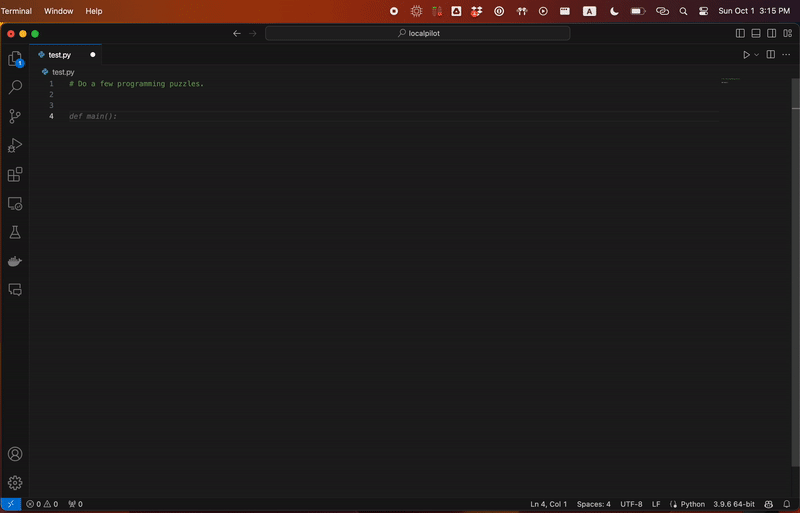Toggle the secondary side bar layout button
This screenshot has width=800, height=513.
click(771, 33)
